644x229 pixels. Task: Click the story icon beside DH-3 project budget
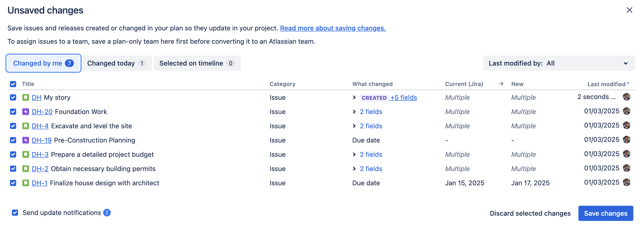(x=26, y=154)
